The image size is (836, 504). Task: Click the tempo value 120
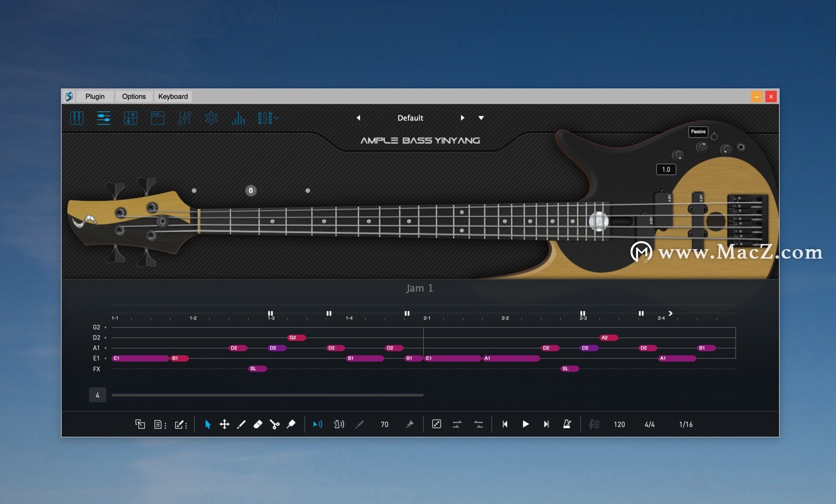click(x=619, y=424)
